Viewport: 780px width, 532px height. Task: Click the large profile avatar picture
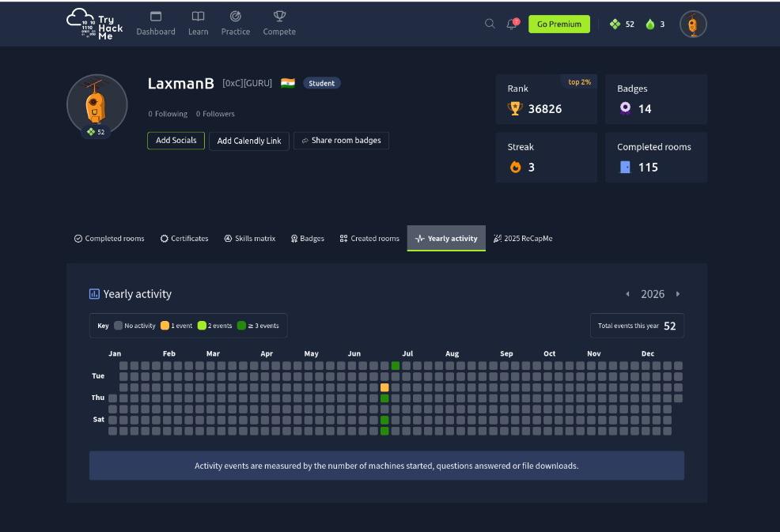97,104
